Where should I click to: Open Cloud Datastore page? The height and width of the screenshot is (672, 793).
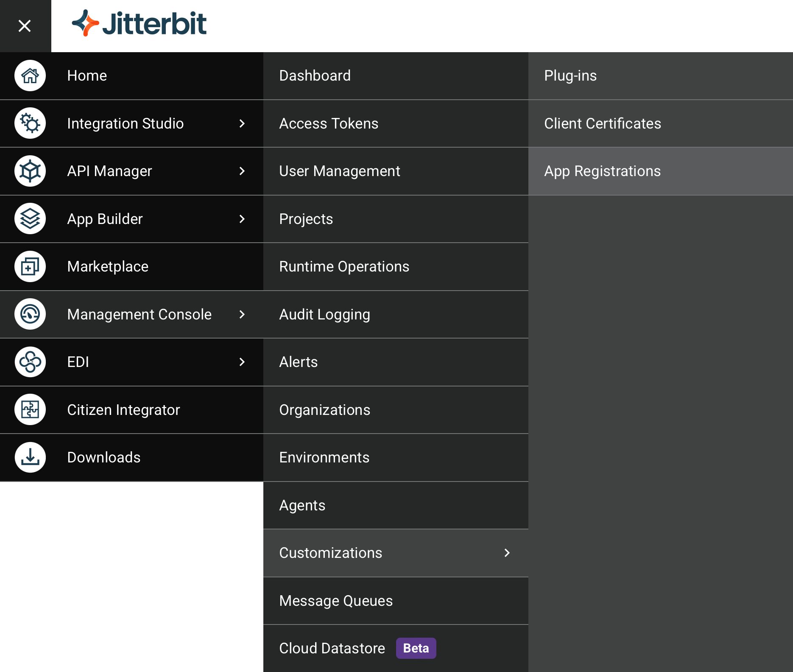point(396,649)
